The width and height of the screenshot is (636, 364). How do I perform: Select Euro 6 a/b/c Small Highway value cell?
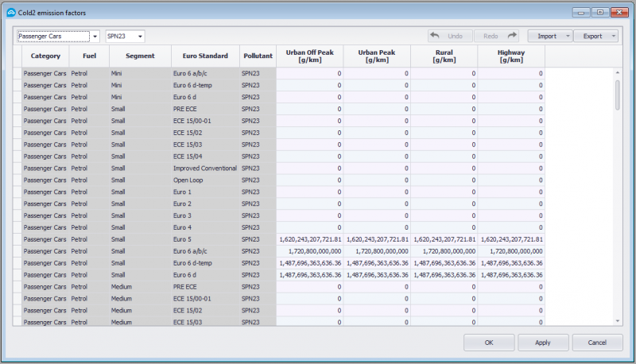pyautogui.click(x=511, y=251)
